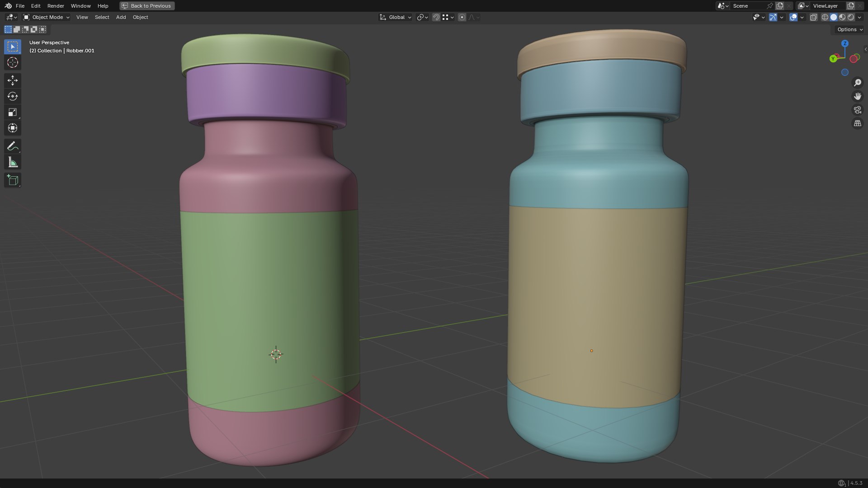Open the Add menu in viewport header
The image size is (868, 488).
(x=121, y=17)
